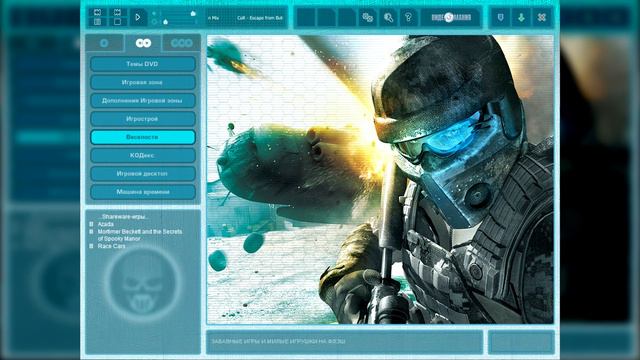The image size is (640, 360).
Task: Open search with the magnifier icon
Action: pyautogui.click(x=388, y=18)
